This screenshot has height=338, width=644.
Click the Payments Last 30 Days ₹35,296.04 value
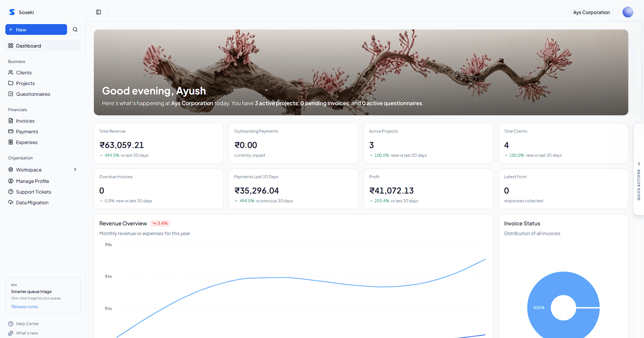click(x=257, y=191)
